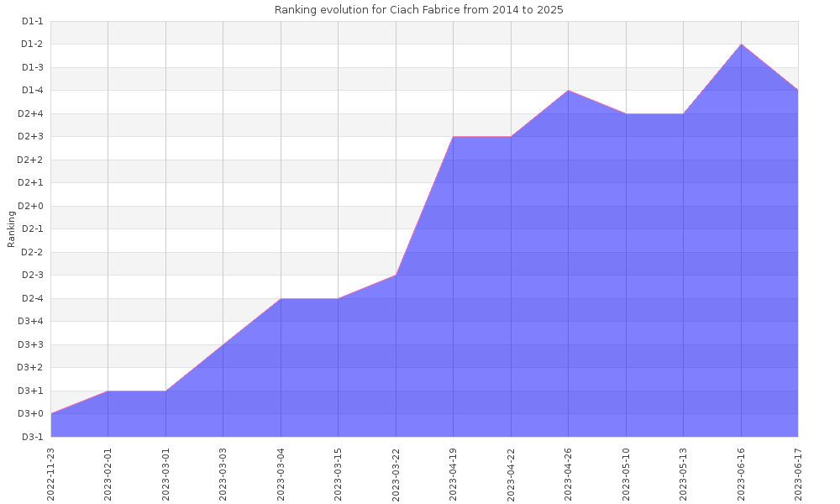Click the D2-4 y-axis tick label
The width and height of the screenshot is (840, 504).
coord(32,298)
